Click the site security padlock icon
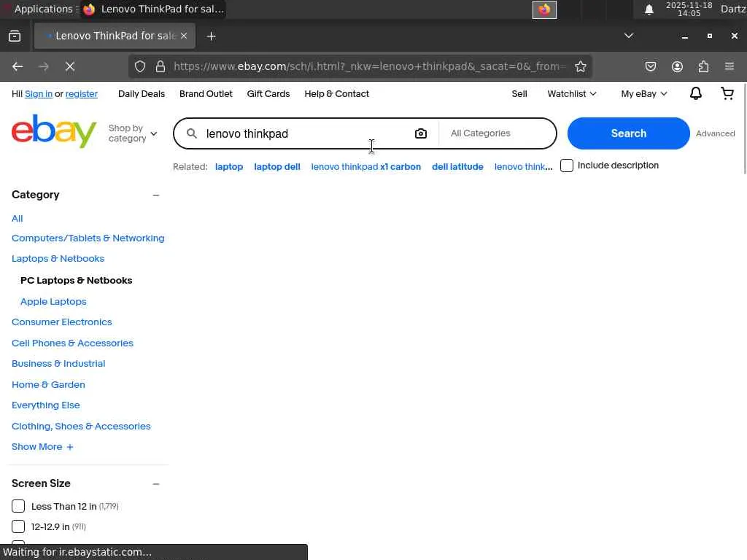Screen dimensions: 747x560 pyautogui.click(x=160, y=66)
